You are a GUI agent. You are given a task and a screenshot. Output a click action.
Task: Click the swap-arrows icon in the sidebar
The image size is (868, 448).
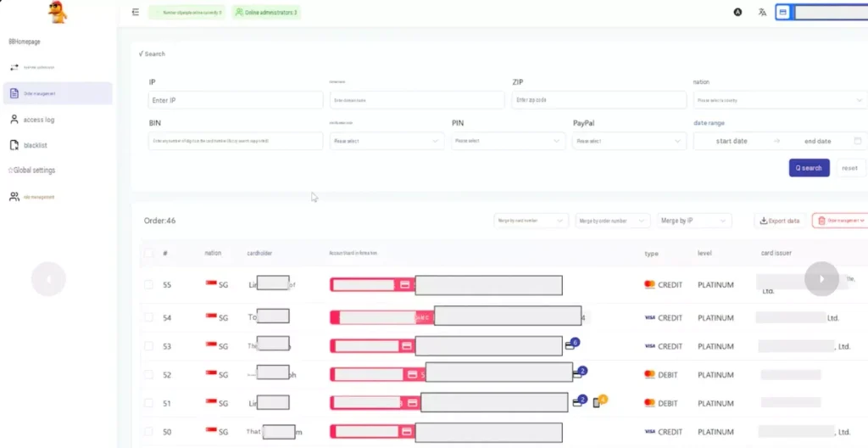pyautogui.click(x=14, y=67)
